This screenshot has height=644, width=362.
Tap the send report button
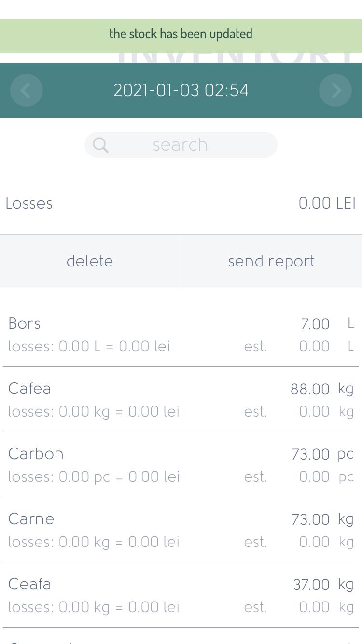click(x=271, y=261)
